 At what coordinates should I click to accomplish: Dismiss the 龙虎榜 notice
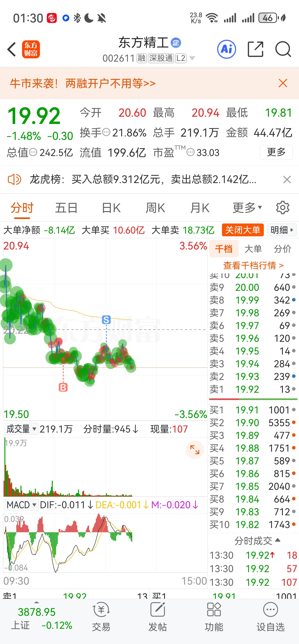287,179
